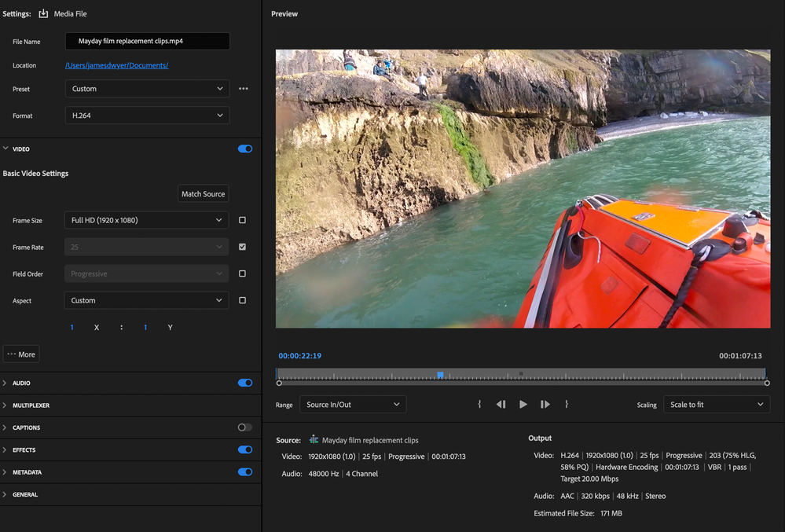The height and width of the screenshot is (532, 785).
Task: Uncheck the Frame Rate match source checkbox
Action: 242,247
